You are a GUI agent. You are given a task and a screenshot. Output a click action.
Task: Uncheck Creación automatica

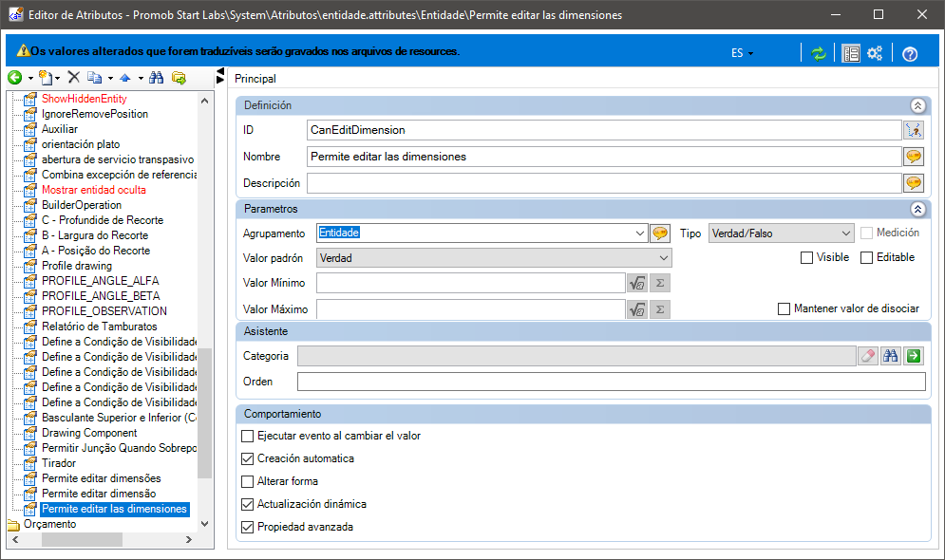coord(247,458)
